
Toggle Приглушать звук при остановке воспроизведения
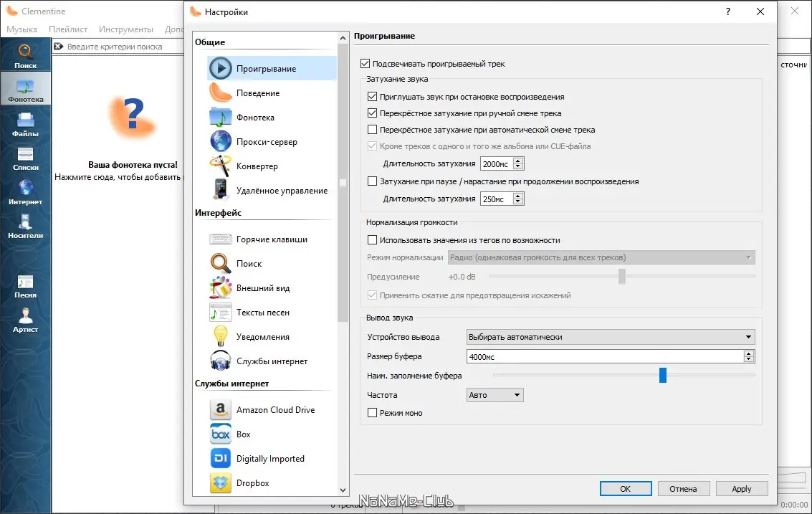point(373,96)
